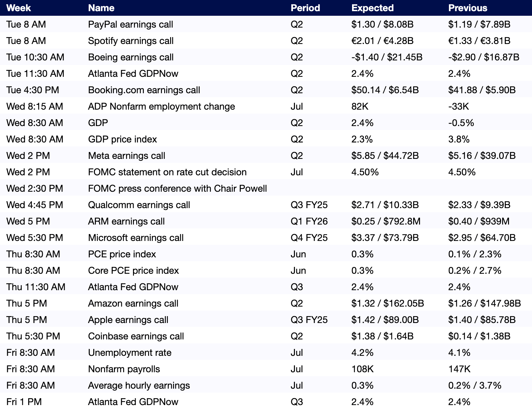This screenshot has width=532, height=409.
Task: Click the Tue 11:30 AM time cell
Action: (x=35, y=74)
